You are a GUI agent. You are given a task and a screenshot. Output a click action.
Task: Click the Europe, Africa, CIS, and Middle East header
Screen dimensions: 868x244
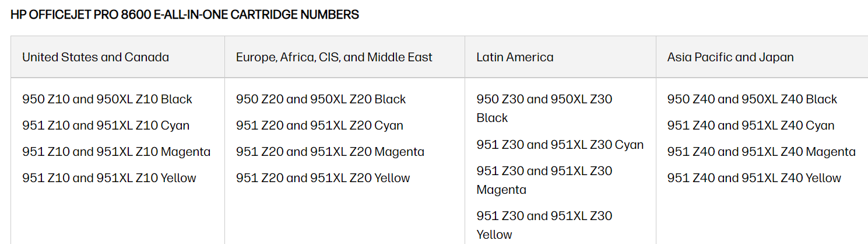[x=334, y=57]
